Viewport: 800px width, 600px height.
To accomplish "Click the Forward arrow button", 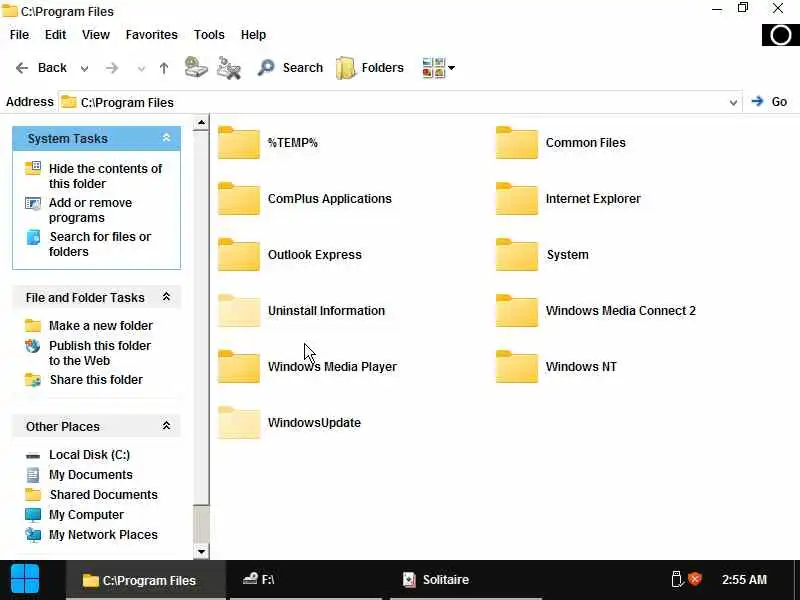I will pos(112,68).
